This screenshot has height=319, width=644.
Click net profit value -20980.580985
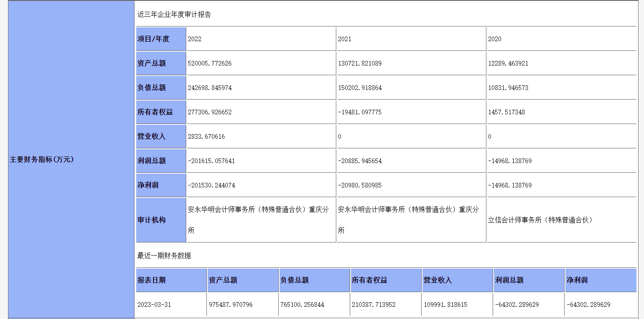[360, 185]
